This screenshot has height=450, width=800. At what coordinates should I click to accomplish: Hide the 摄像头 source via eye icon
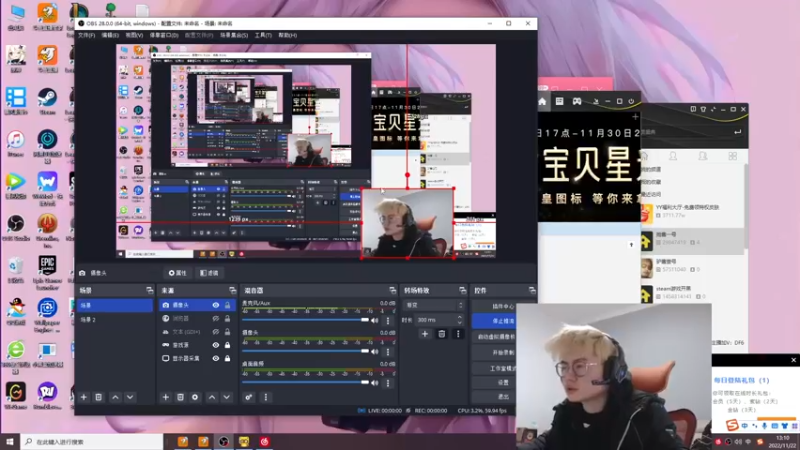point(216,305)
